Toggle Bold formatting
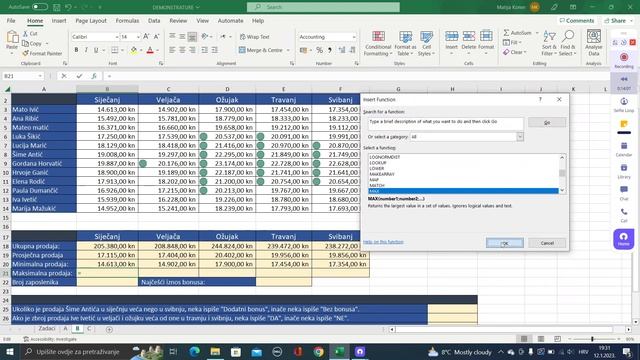 [x=76, y=50]
